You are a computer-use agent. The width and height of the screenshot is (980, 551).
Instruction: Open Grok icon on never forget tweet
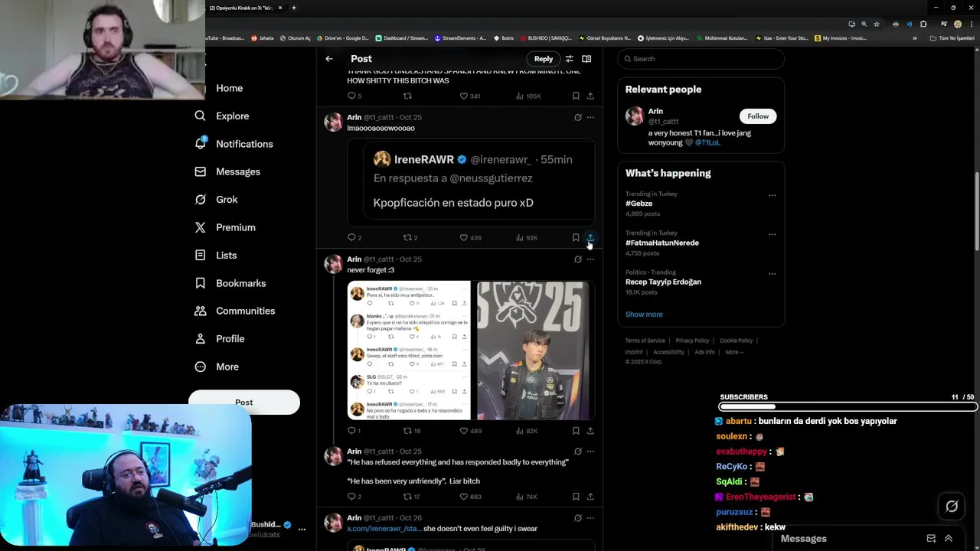[x=577, y=259]
